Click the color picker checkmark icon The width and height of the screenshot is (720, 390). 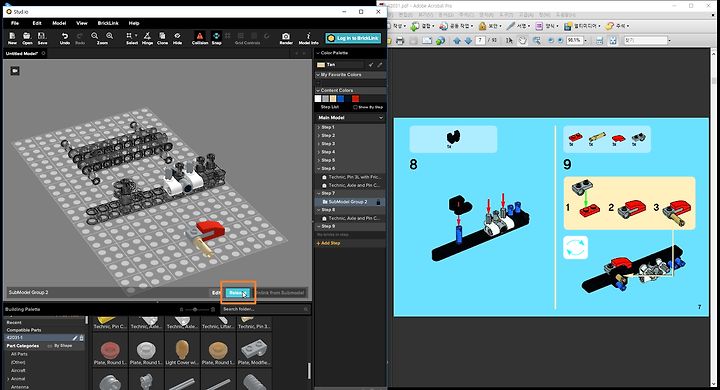(371, 65)
